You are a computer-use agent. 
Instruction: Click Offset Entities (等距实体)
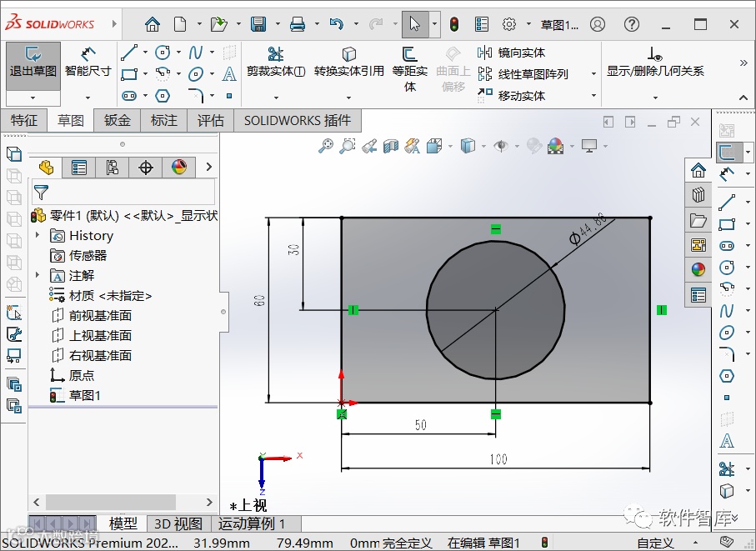[x=410, y=69]
